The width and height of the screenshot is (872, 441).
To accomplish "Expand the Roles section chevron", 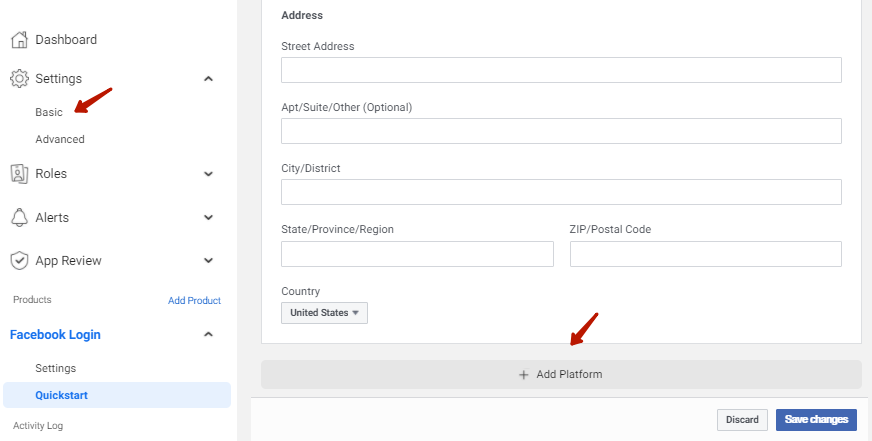I will pos(208,174).
